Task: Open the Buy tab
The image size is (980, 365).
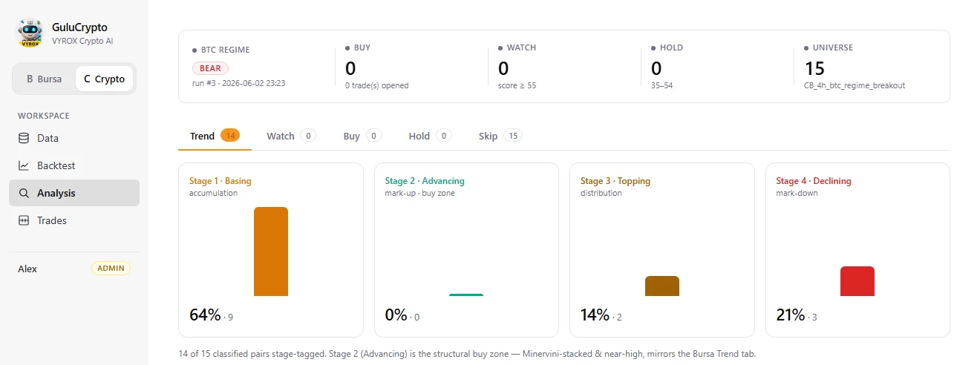Action: click(362, 136)
